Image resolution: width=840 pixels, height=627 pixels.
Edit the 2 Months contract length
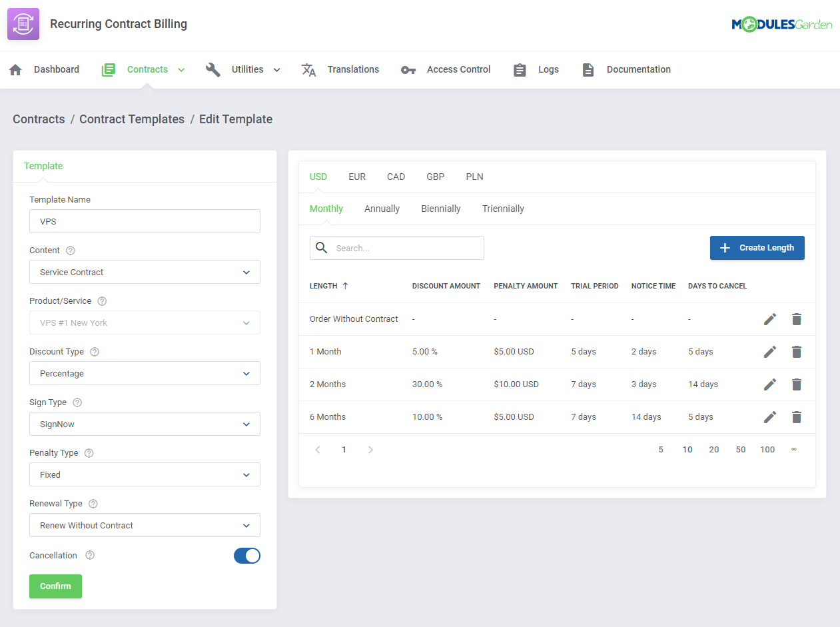tap(770, 384)
